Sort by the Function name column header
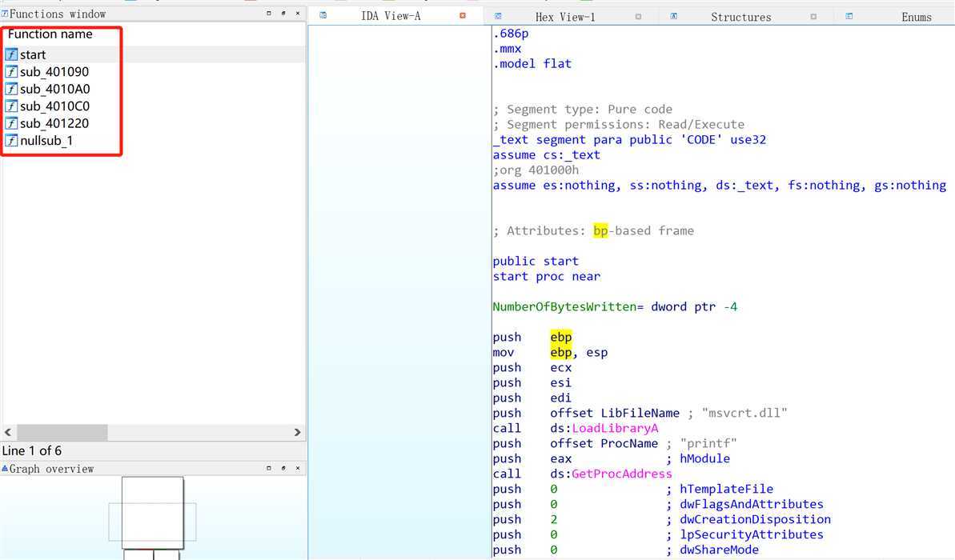Viewport: 955px width, 560px height. pyautogui.click(x=50, y=34)
